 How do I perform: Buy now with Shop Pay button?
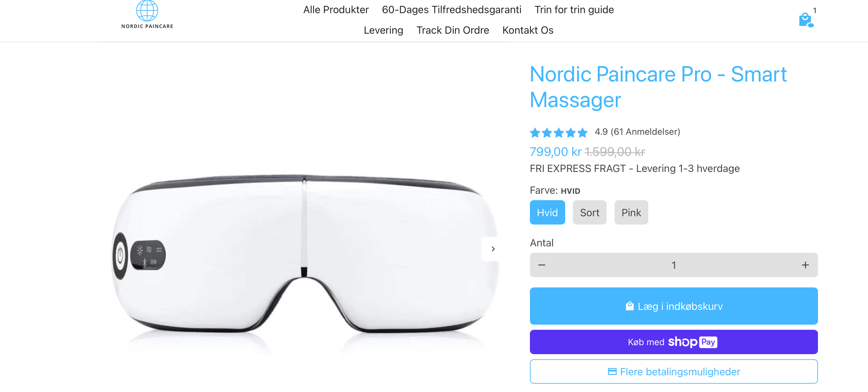click(x=674, y=342)
